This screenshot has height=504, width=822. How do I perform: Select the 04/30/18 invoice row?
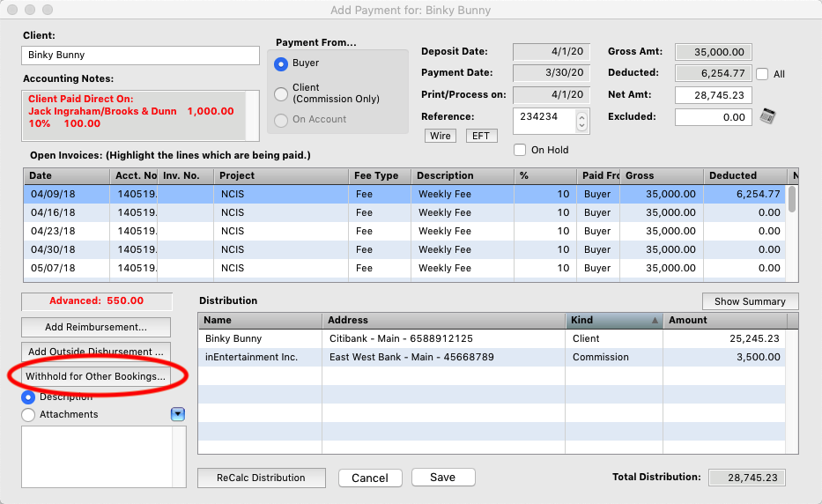click(404, 249)
